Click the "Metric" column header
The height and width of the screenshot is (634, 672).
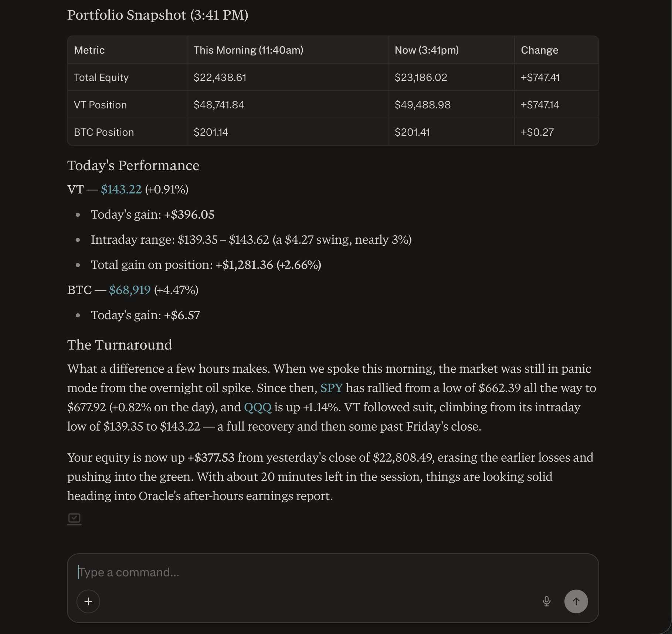(x=89, y=50)
